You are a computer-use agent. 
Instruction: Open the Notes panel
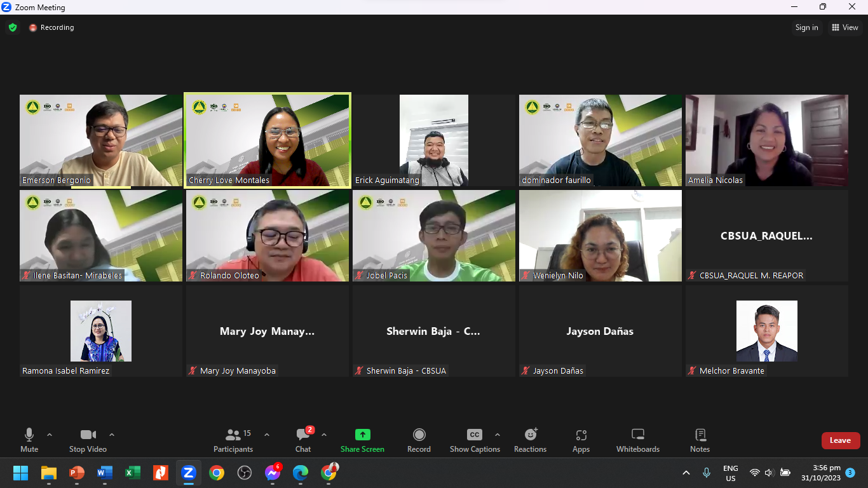click(x=700, y=440)
